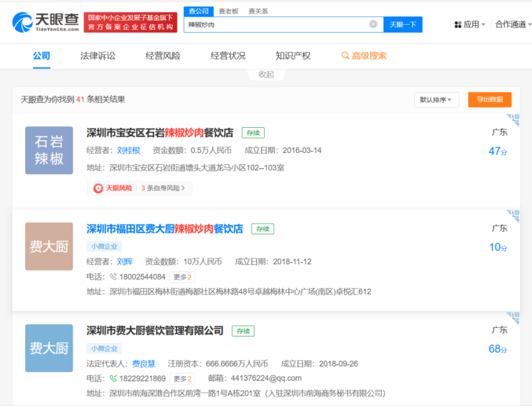Open operator 刘辉 profile link
The width and height of the screenshot is (532, 406).
coord(125,262)
